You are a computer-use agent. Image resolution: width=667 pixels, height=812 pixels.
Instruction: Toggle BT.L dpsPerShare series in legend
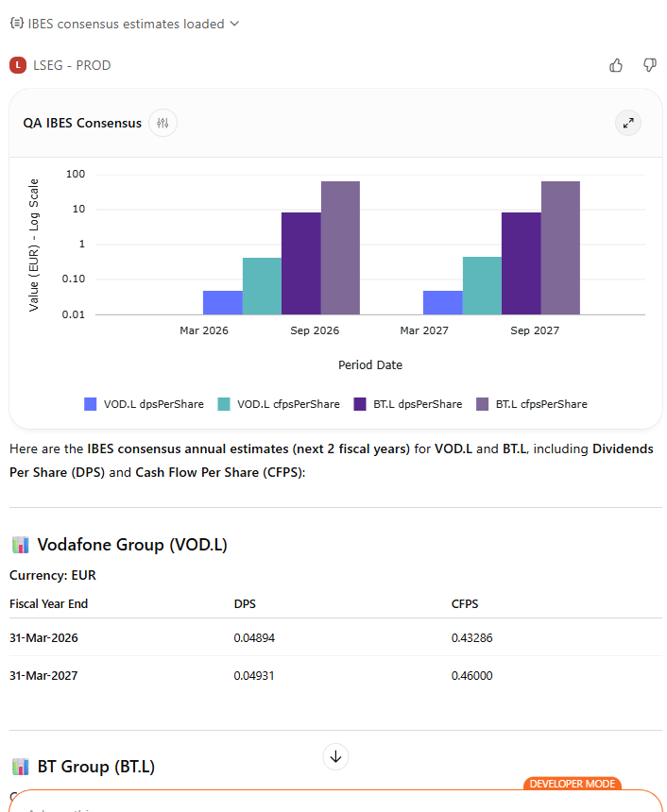[x=417, y=404]
